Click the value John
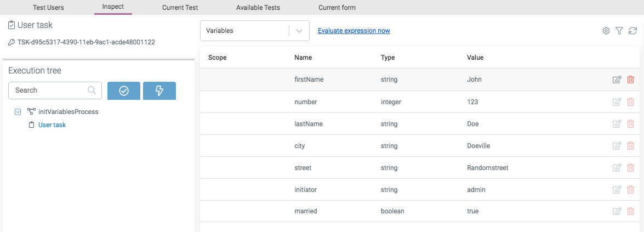The height and width of the screenshot is (232, 644). pos(474,80)
